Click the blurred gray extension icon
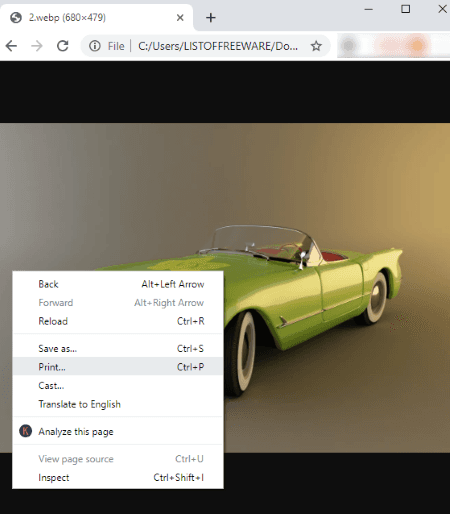The height and width of the screenshot is (514, 450). 349,45
